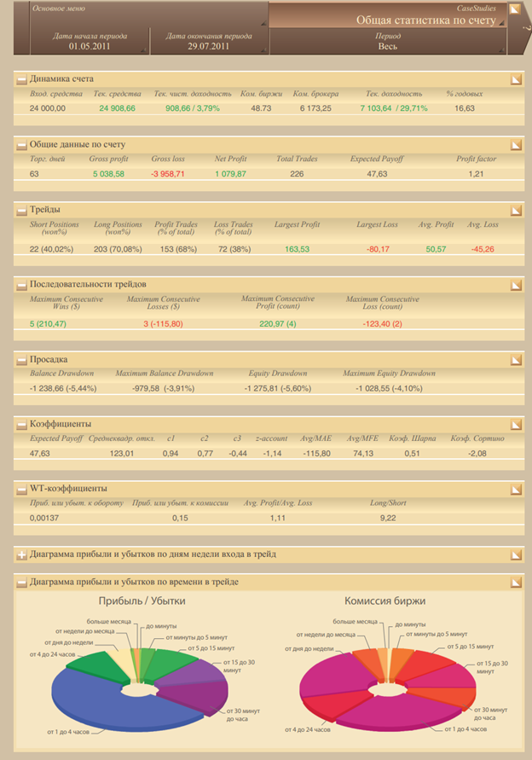Click current funds value 24 908,66
The height and width of the screenshot is (760, 532).
[118, 108]
